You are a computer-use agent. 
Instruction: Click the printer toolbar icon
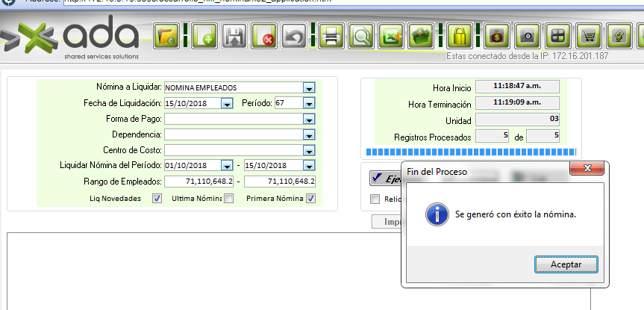click(x=331, y=36)
